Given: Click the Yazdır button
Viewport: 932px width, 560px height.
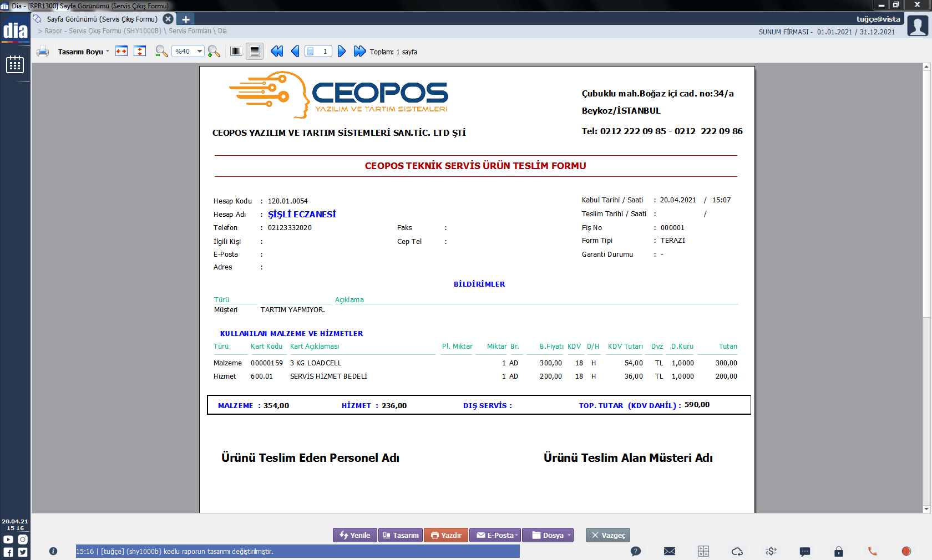Looking at the screenshot, I should (x=446, y=535).
